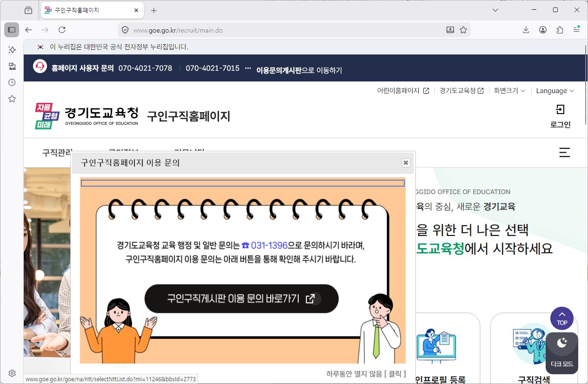Click 구인구직홈페이지 site title
Image resolution: width=588 pixels, height=384 pixels.
click(188, 116)
